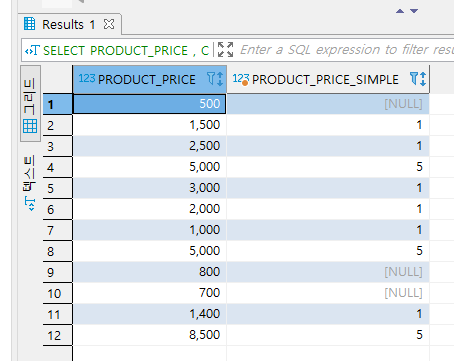Click PRODUCT_PRICE_SIMPLE value 1 in row 6
This screenshot has height=361, width=454.
coord(328,209)
